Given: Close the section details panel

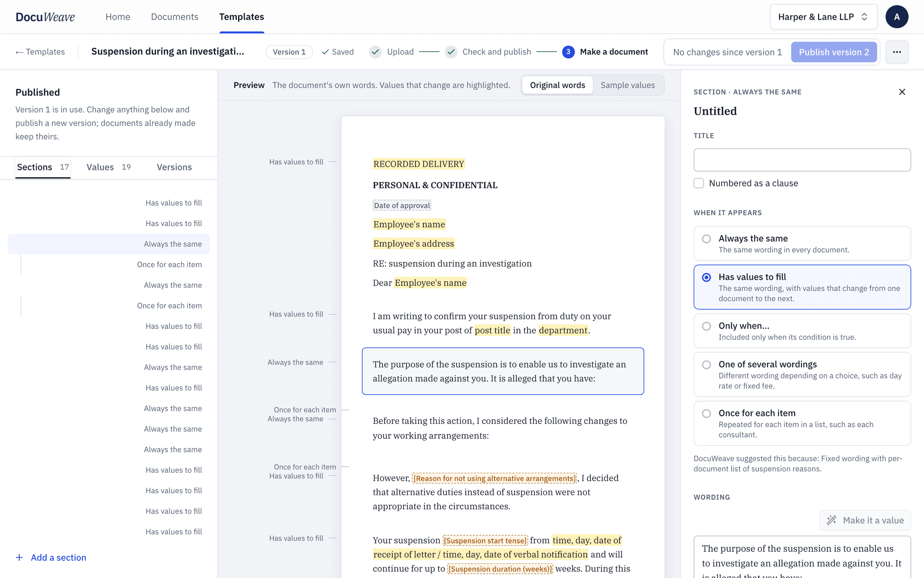Looking at the screenshot, I should 902,92.
